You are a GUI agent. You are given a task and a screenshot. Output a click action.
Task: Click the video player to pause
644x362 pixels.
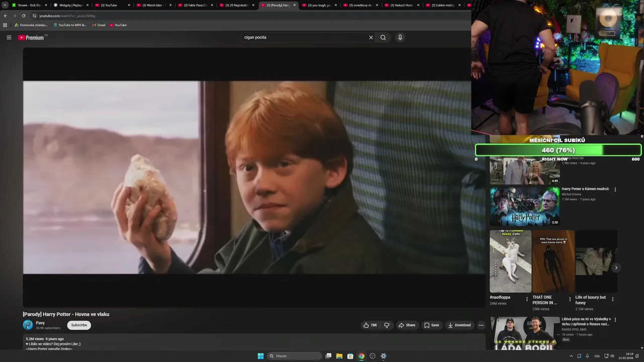click(x=254, y=177)
